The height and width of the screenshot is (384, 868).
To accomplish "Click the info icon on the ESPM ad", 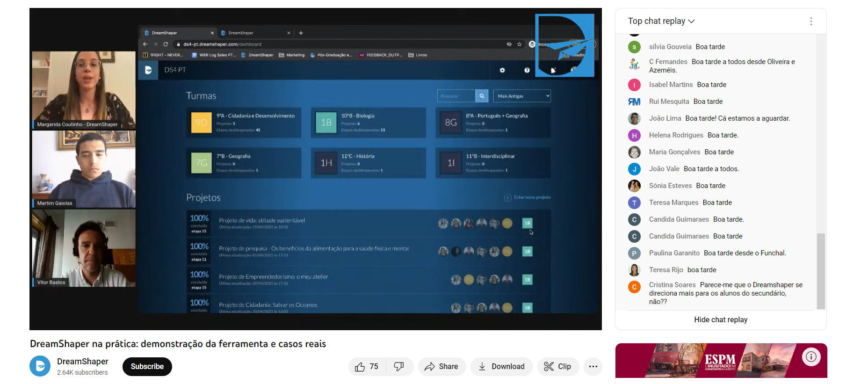I will tap(811, 357).
